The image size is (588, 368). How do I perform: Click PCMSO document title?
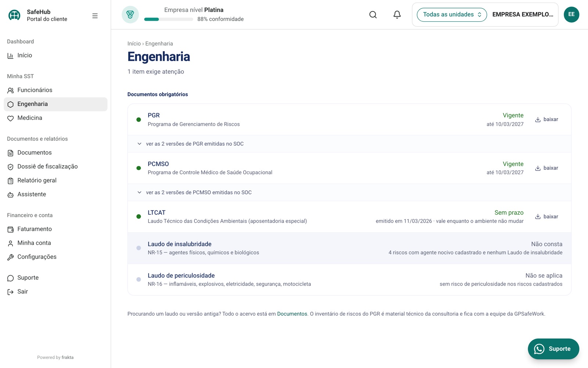pos(158,164)
